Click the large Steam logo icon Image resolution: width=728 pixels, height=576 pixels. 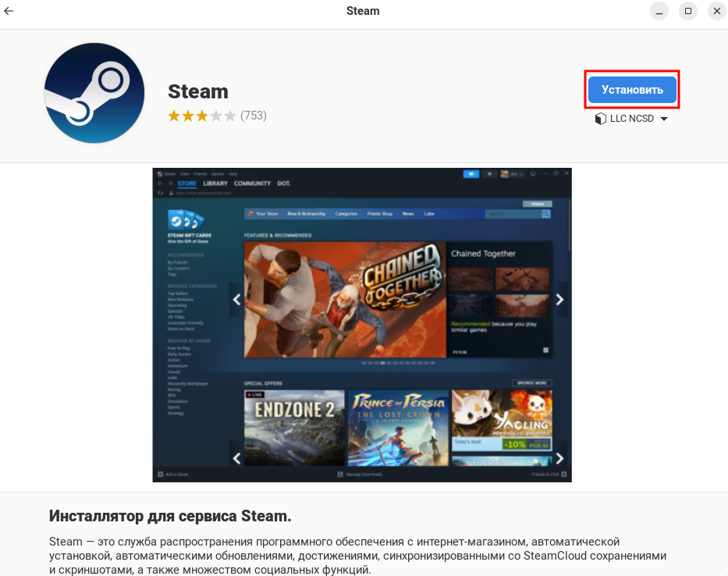tap(94, 93)
